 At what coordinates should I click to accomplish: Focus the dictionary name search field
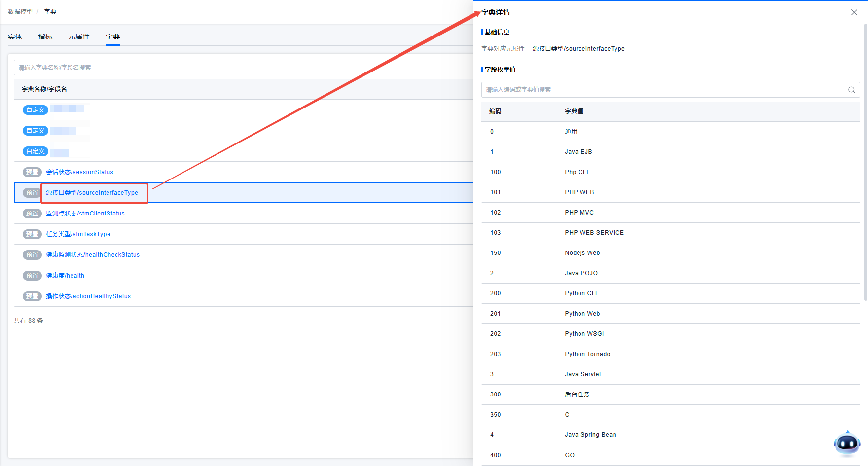click(x=242, y=68)
